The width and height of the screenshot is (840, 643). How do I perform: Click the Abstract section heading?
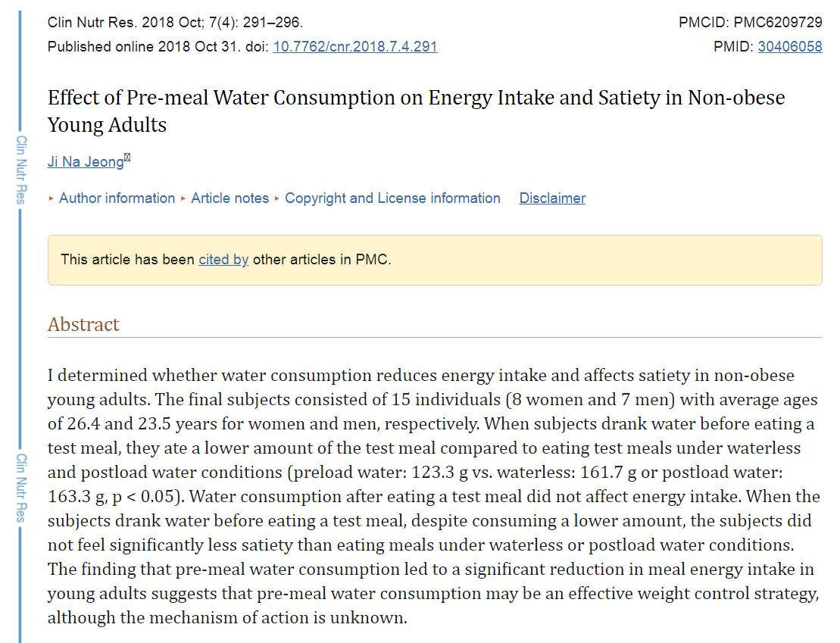tap(83, 324)
